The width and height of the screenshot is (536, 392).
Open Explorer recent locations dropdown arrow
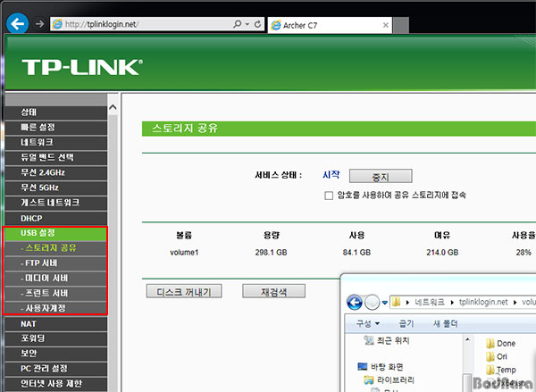[384, 303]
